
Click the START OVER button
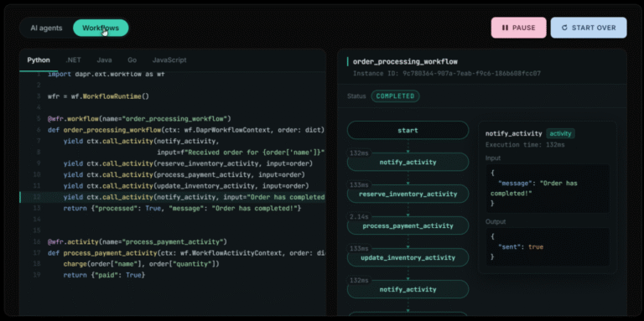[589, 28]
